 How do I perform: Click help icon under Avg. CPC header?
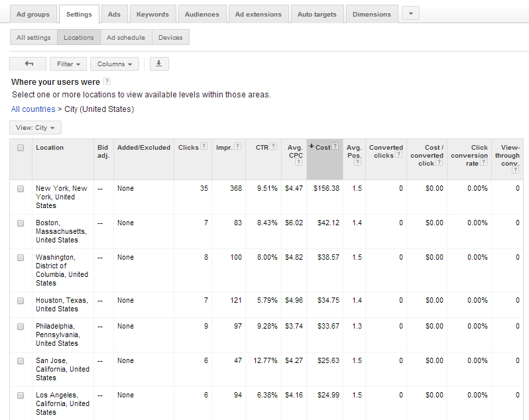(298, 162)
